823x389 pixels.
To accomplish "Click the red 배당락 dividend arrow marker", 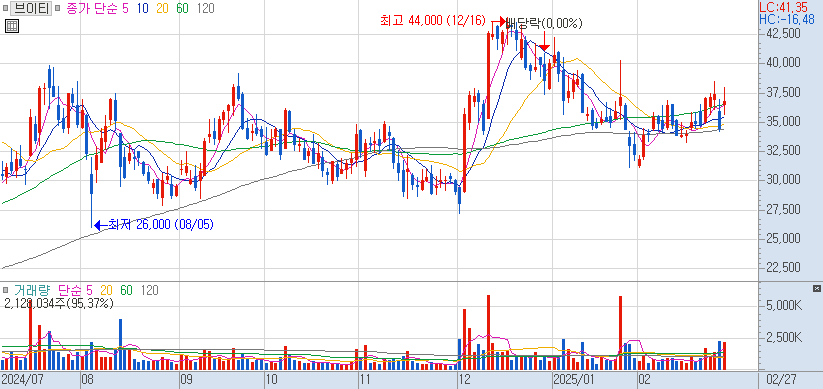I will 545,42.
